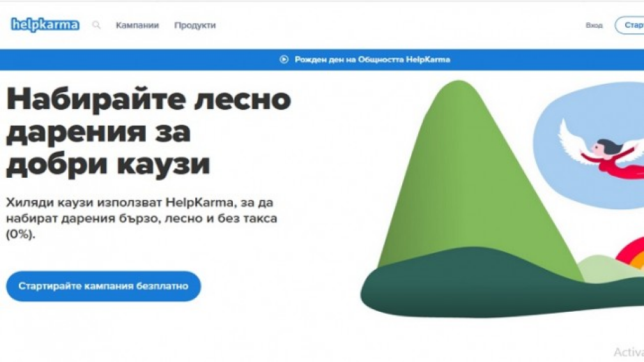Open search with the magnifier icon
This screenshot has width=644, height=362.
point(96,25)
